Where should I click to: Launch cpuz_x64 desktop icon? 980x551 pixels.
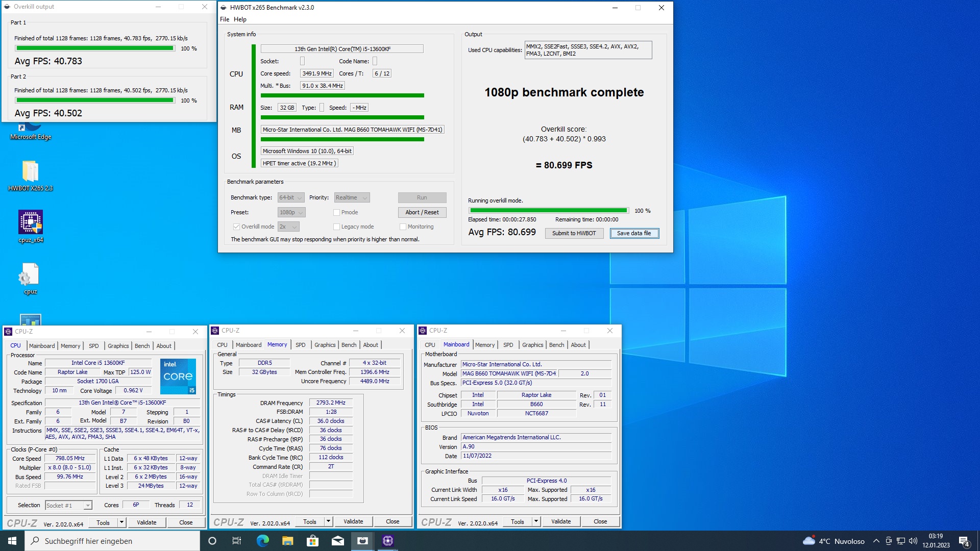coord(30,227)
